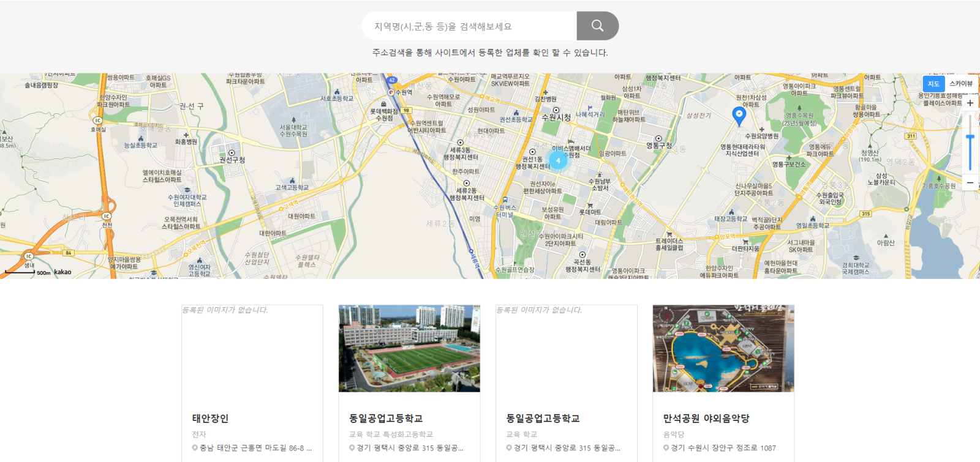Open the school soccer field photo

tap(409, 348)
